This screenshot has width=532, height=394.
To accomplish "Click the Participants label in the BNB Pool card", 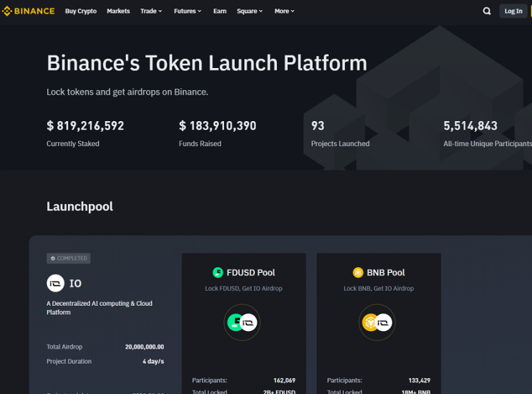I will pos(344,380).
